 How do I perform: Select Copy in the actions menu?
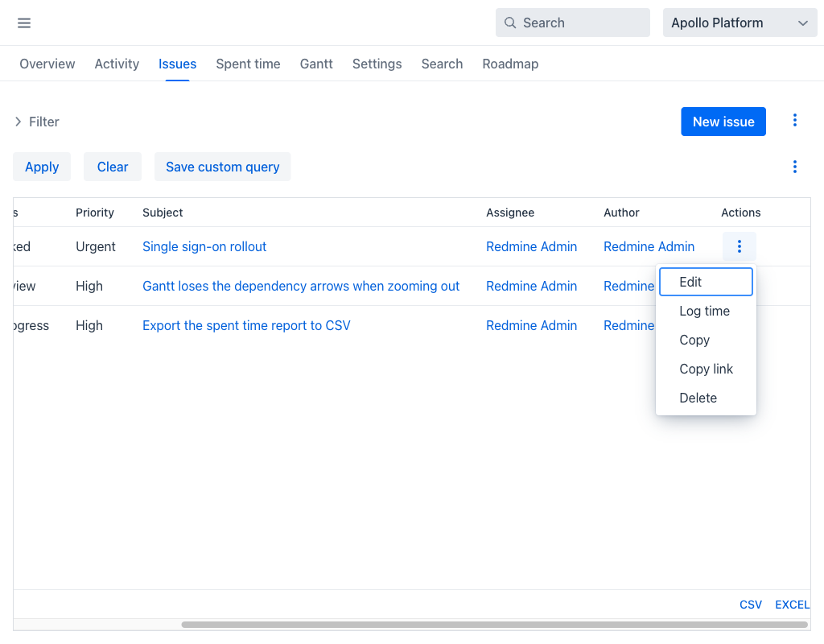click(x=706, y=340)
